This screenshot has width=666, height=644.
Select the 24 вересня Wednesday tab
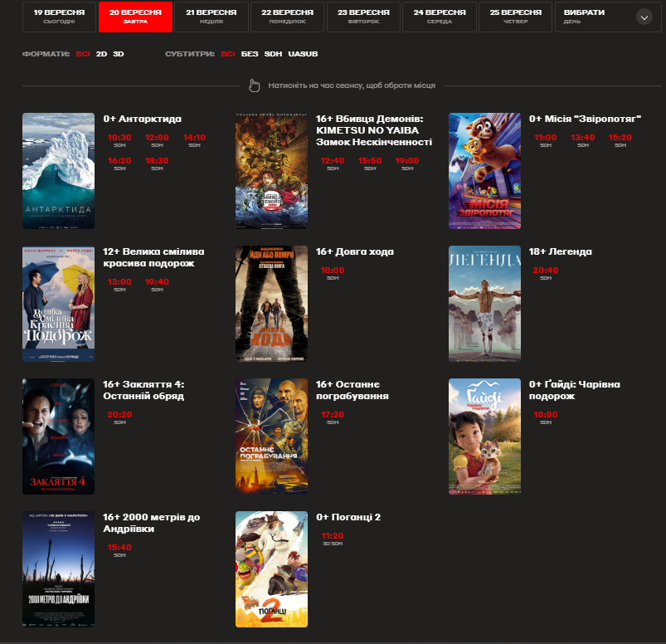438,17
